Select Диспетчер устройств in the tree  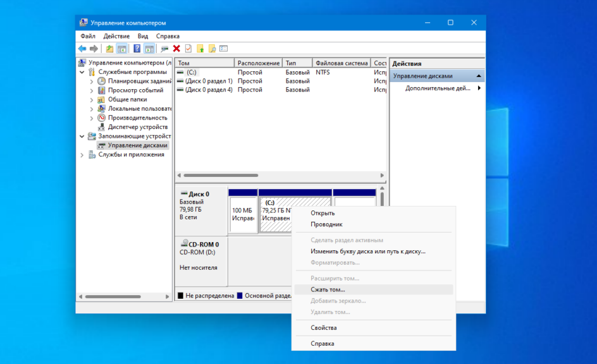coord(137,126)
